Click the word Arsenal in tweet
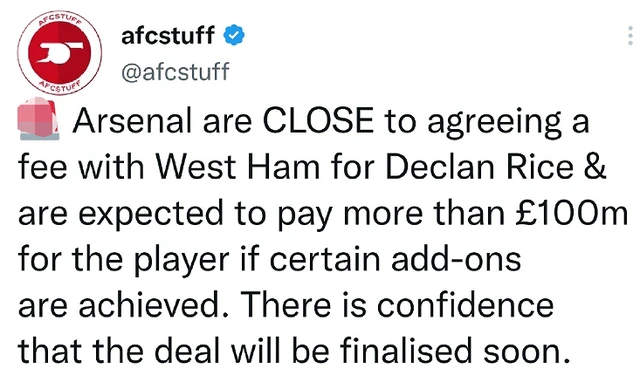 [132, 121]
